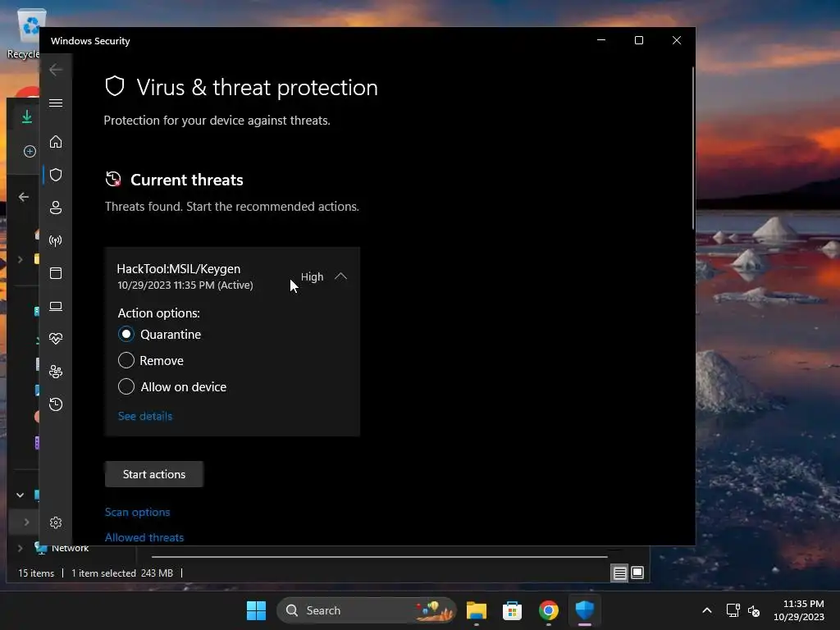Open the taskbar clock and date
The height and width of the screenshot is (630, 840).
tap(799, 610)
